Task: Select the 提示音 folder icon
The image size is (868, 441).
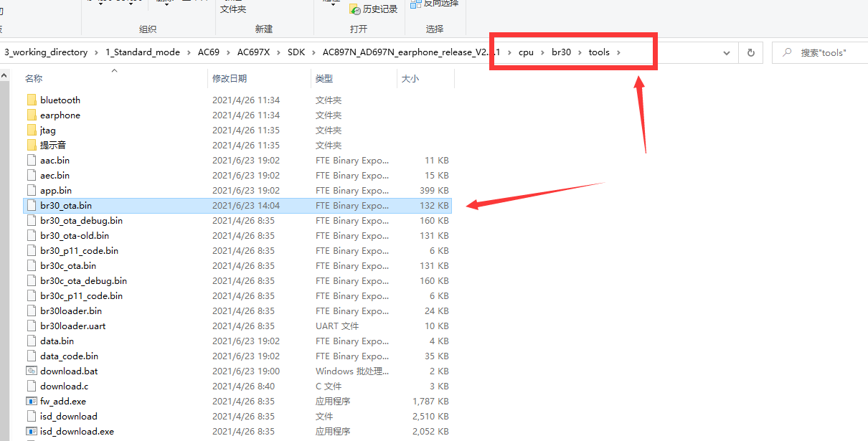Action: point(31,145)
